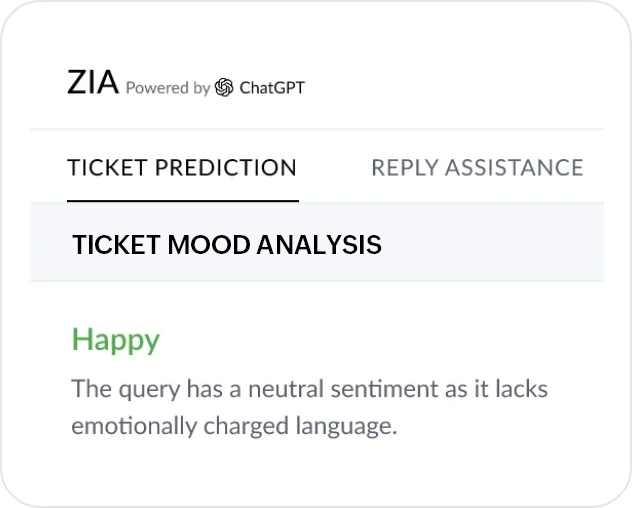Collapse the Ticket Mood Analysis section header
The height and width of the screenshot is (508, 632).
227,244
